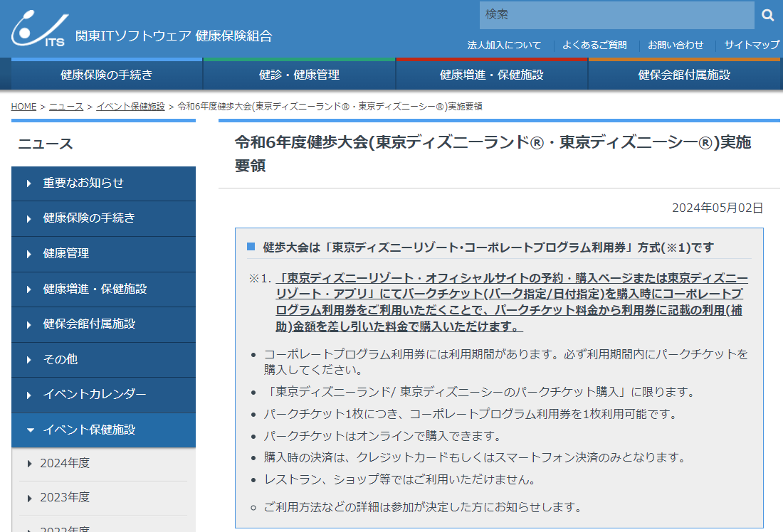The width and height of the screenshot is (783, 532).
Task: Open 健保会館付属施設 navigation tab
Action: click(x=684, y=75)
